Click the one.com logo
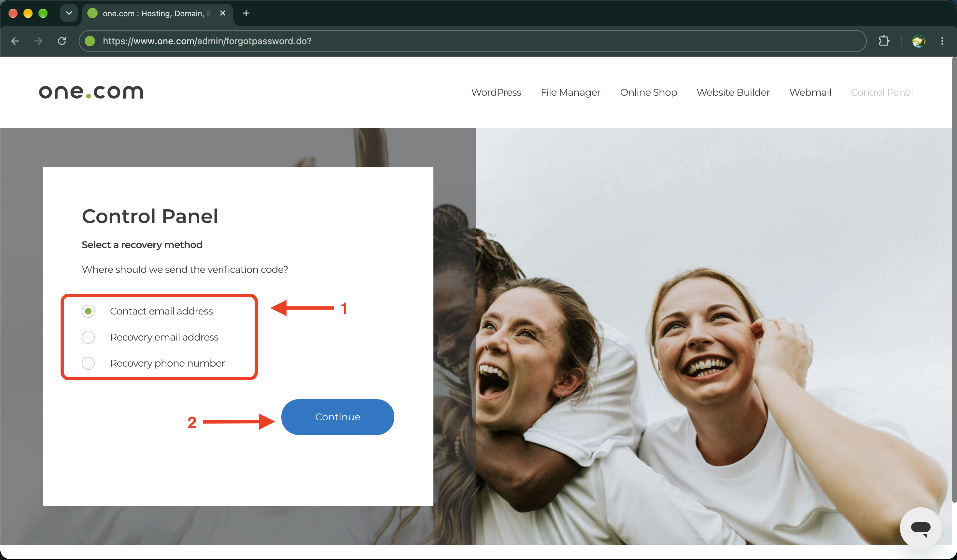 [x=91, y=92]
